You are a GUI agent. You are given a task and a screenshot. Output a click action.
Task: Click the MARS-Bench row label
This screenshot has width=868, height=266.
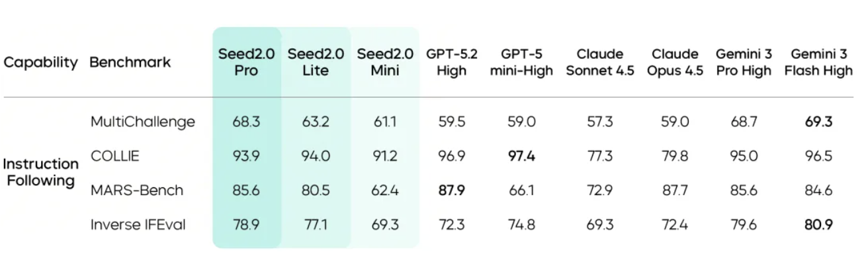pos(136,191)
